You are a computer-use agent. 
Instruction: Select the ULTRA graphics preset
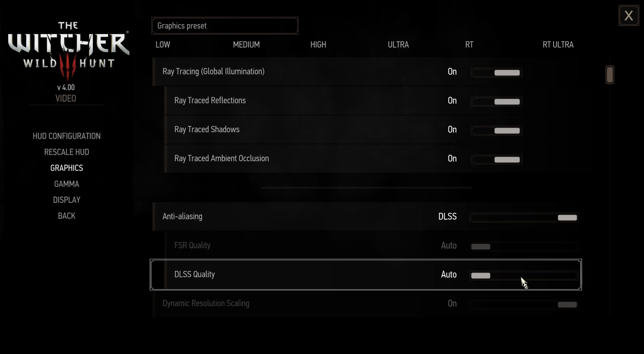coord(398,45)
